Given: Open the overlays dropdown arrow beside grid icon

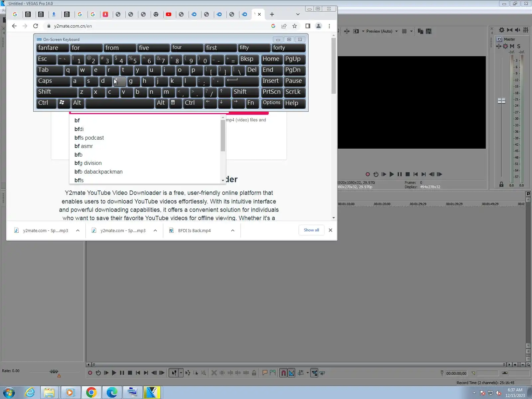Looking at the screenshot, I should (x=411, y=31).
